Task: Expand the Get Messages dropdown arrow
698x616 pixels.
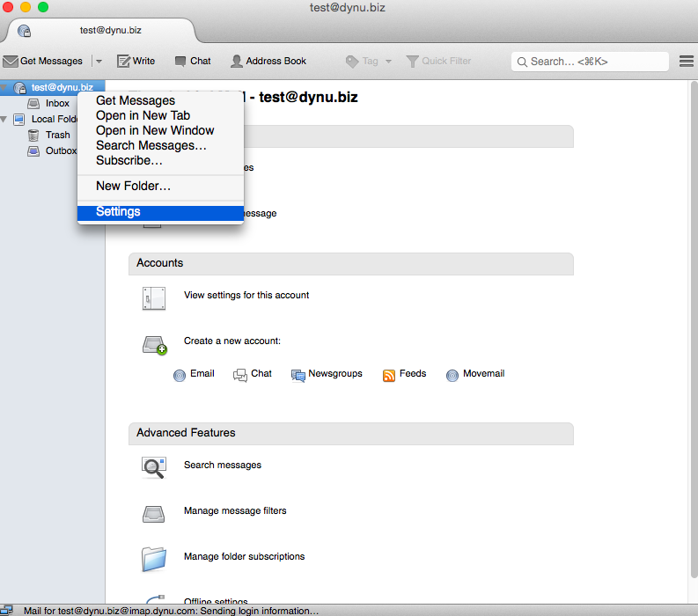Action: (x=99, y=62)
